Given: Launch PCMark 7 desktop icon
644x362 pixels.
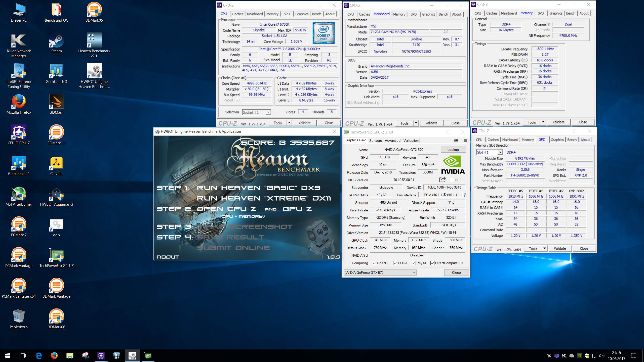Looking at the screenshot, I should 19,227.
